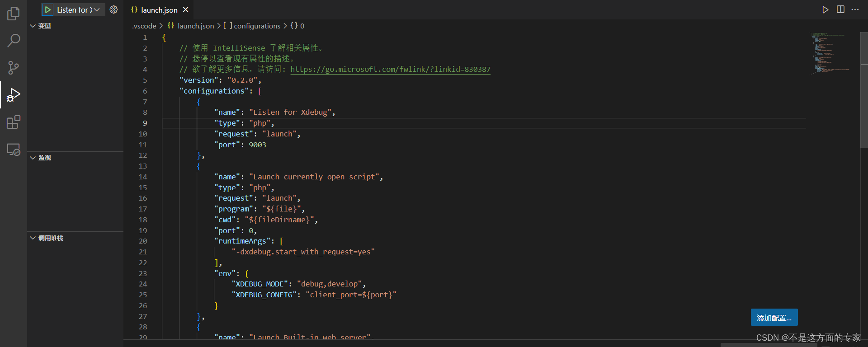868x347 pixels.
Task: Click the vertical editor scrollbar
Action: coord(864,89)
